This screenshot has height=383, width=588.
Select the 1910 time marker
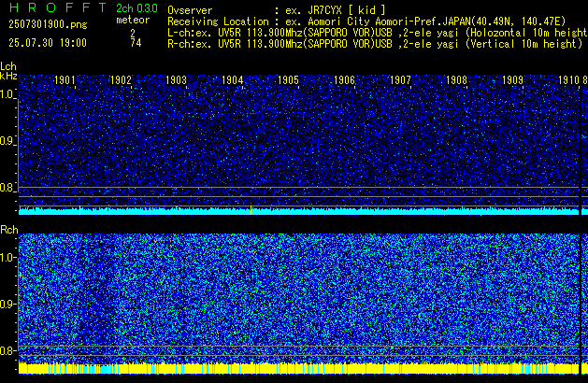(568, 80)
